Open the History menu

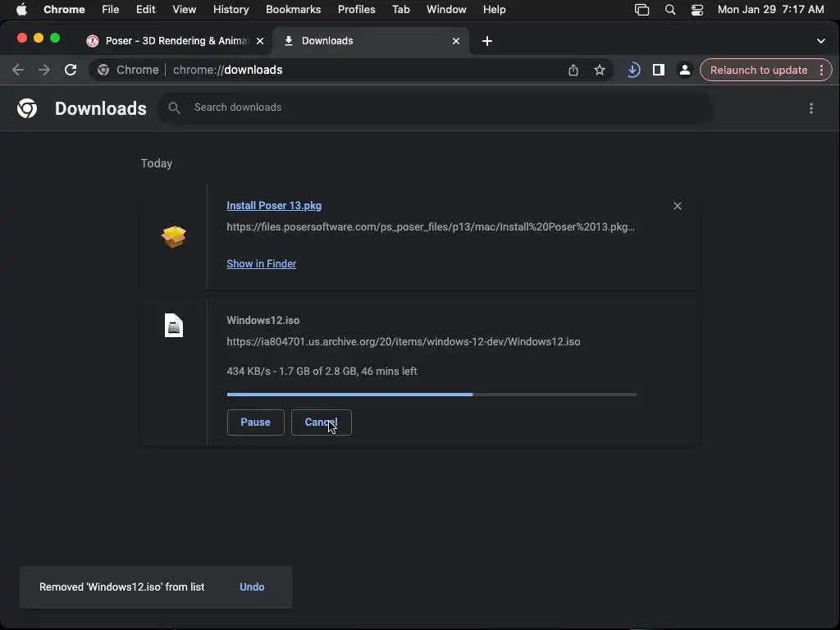coord(231,10)
